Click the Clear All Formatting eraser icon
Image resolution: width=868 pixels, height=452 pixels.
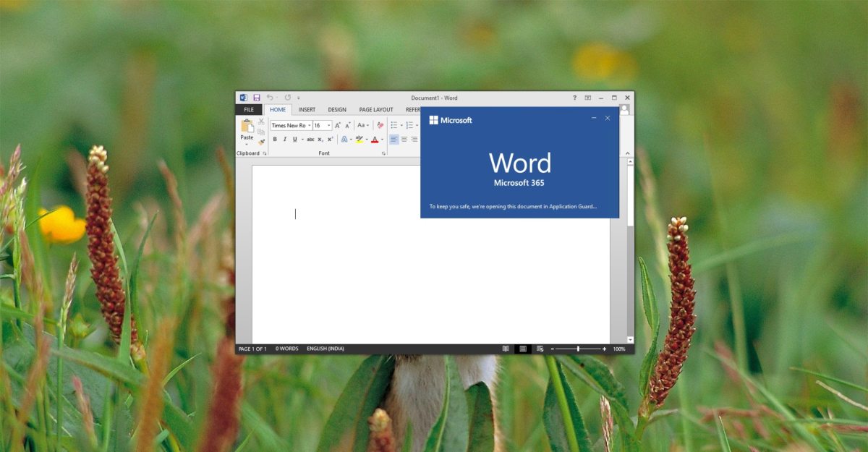coord(380,125)
